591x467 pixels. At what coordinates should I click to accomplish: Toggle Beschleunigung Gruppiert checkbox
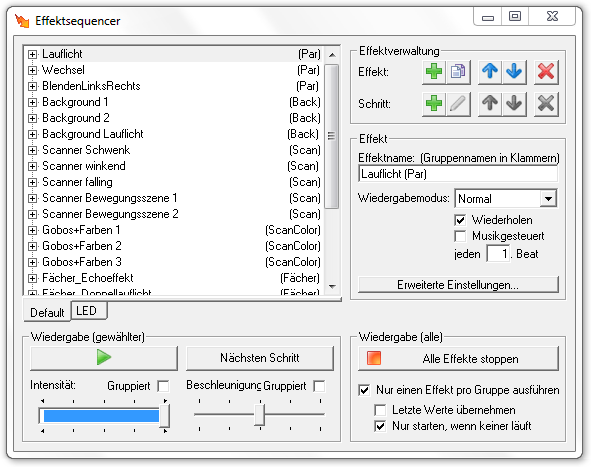click(319, 386)
